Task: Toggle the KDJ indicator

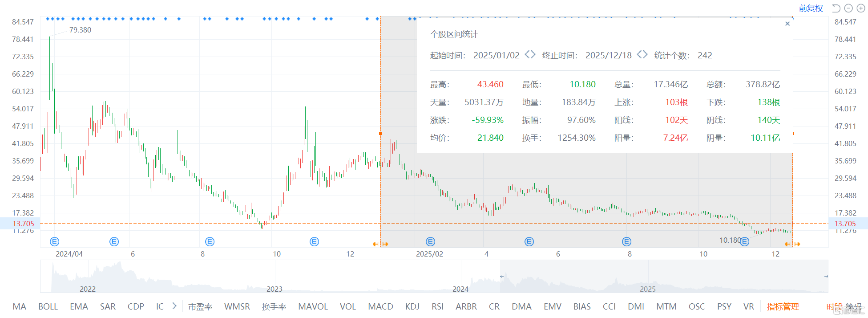Action: pos(412,306)
